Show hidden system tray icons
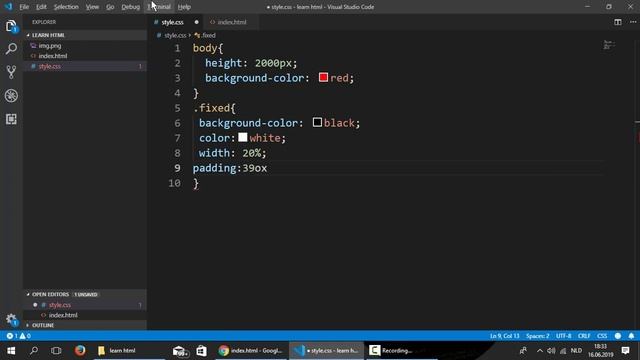This screenshot has width=640, height=360. point(540,351)
